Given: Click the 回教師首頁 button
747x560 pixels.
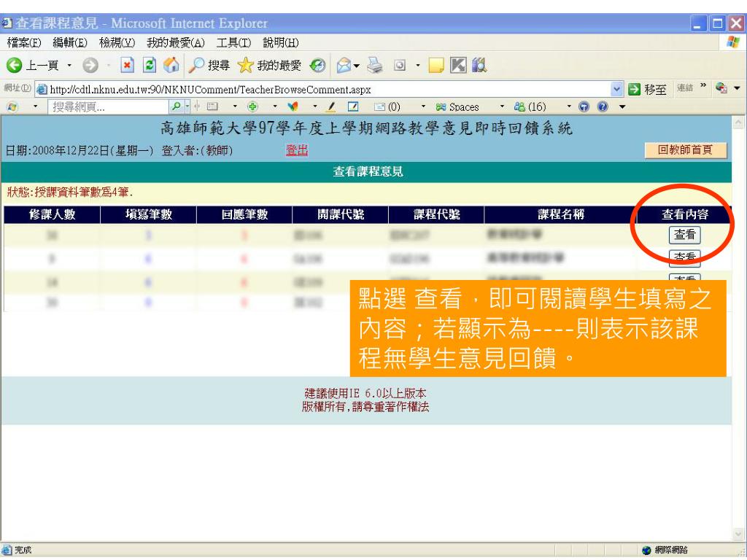Looking at the screenshot, I should click(685, 150).
